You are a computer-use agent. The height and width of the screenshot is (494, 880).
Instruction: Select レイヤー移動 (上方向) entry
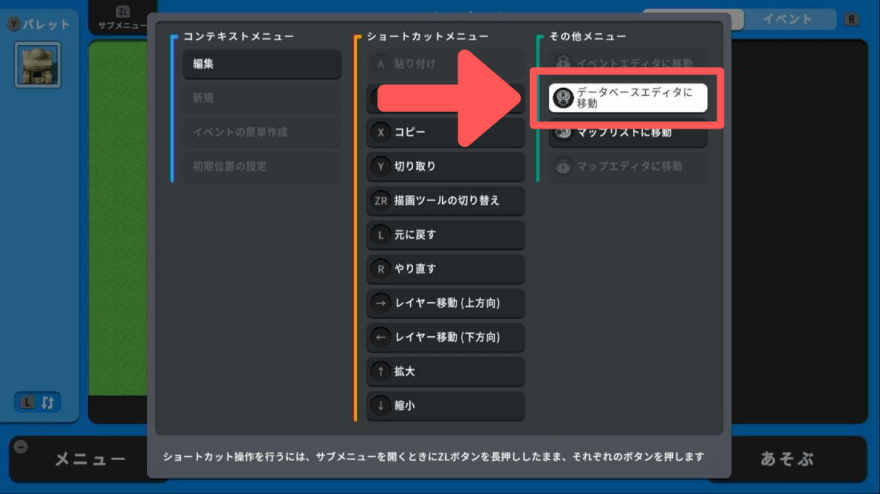[x=446, y=304]
